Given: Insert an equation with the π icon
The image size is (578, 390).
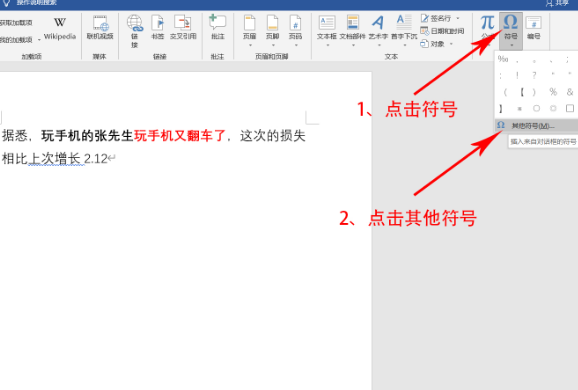Looking at the screenshot, I should [487, 27].
